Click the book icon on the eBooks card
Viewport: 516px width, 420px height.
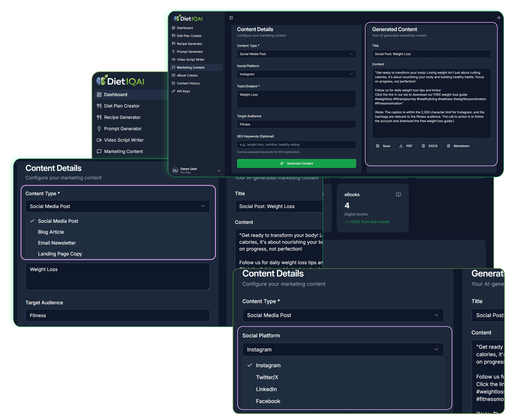[398, 194]
